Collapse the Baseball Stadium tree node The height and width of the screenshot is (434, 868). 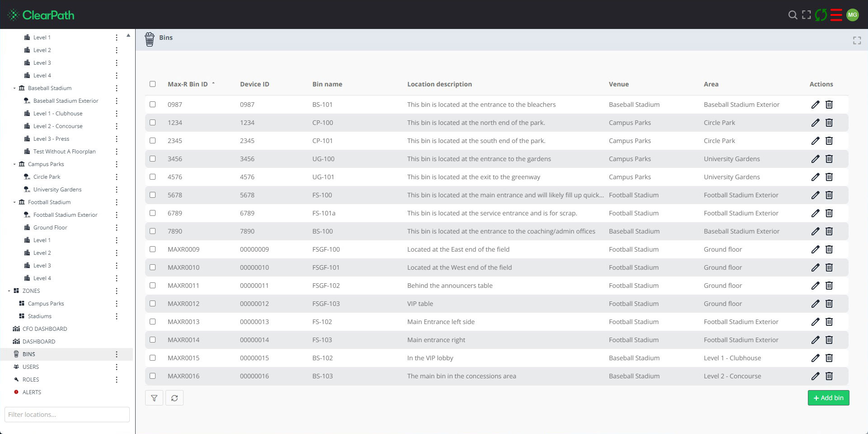pos(14,88)
